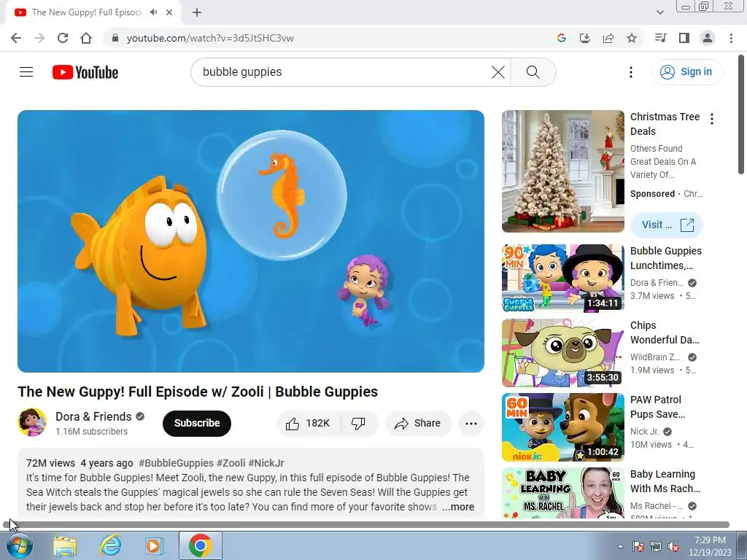Click the #NickJr hashtag
The image size is (747, 560).
coord(266,463)
